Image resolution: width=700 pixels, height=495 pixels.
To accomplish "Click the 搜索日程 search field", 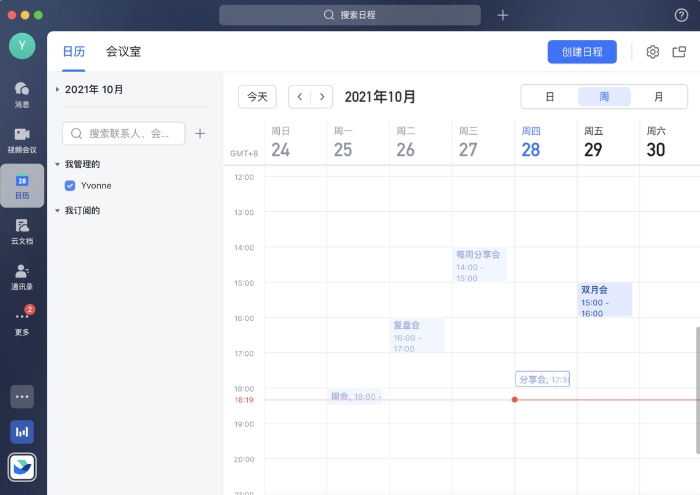I will tap(350, 15).
